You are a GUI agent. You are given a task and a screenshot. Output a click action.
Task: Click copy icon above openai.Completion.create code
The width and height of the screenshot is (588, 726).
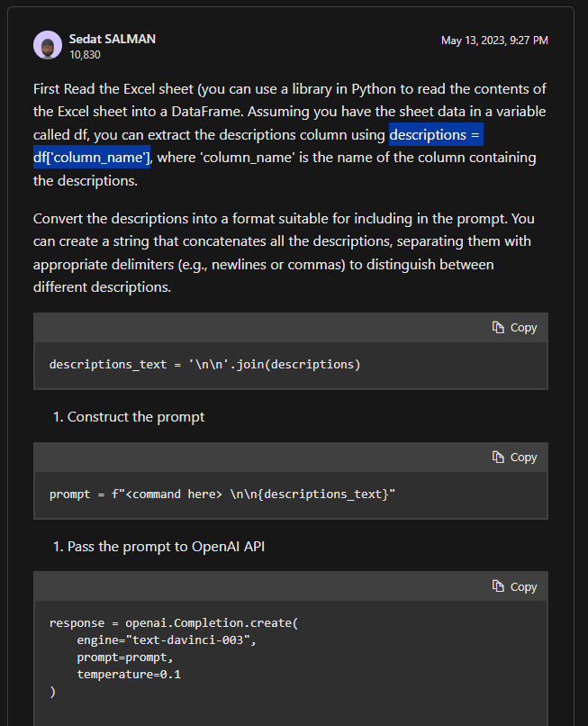[498, 587]
